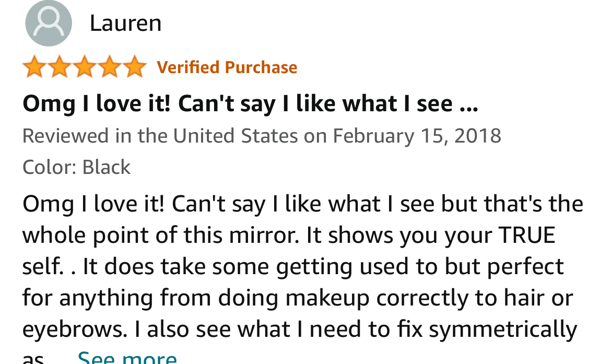Screen dimensions: 611x364
Task: Click the first rating star
Action: pyautogui.click(x=34, y=67)
